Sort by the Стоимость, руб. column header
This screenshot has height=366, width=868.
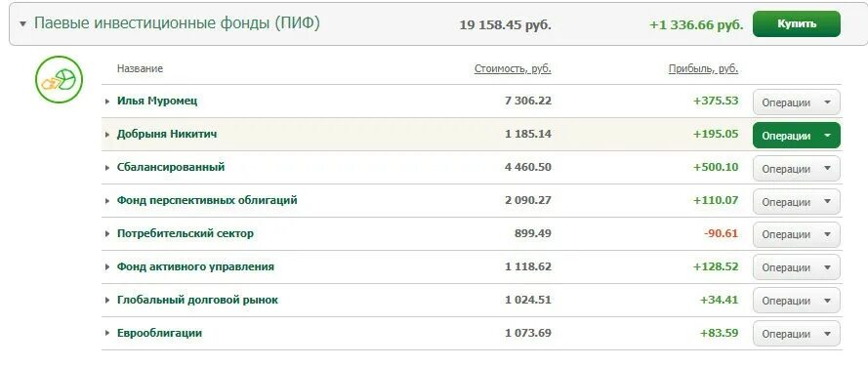tap(513, 69)
